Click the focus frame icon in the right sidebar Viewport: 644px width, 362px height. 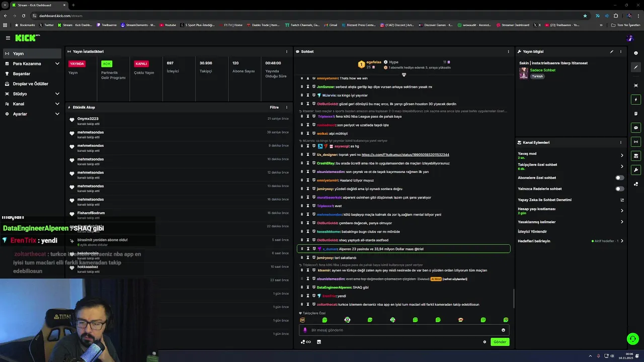pyautogui.click(x=636, y=85)
